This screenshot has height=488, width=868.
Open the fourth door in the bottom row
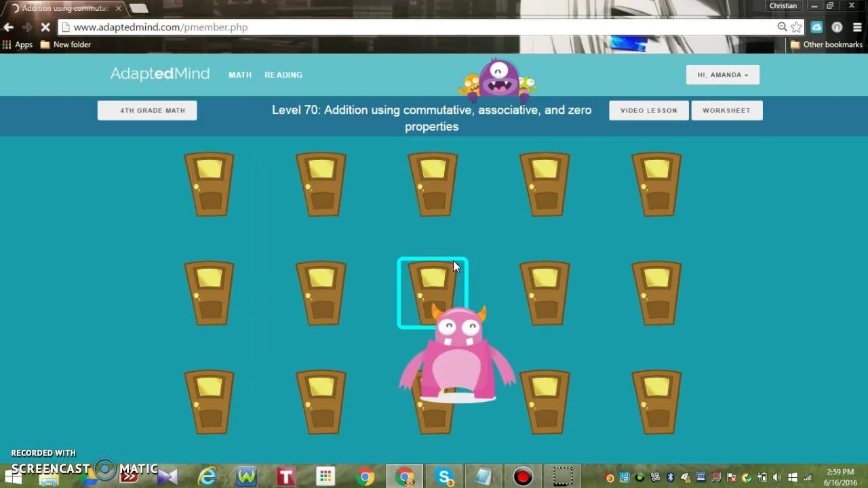pos(545,401)
